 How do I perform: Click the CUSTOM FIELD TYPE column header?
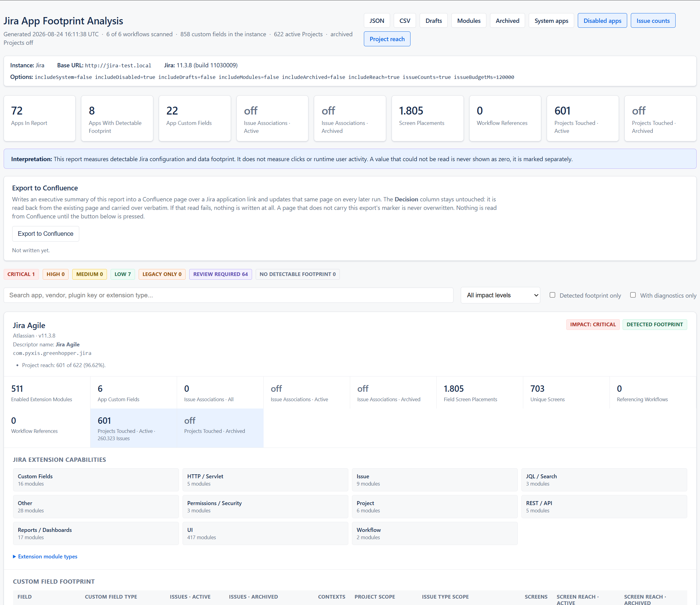[111, 597]
